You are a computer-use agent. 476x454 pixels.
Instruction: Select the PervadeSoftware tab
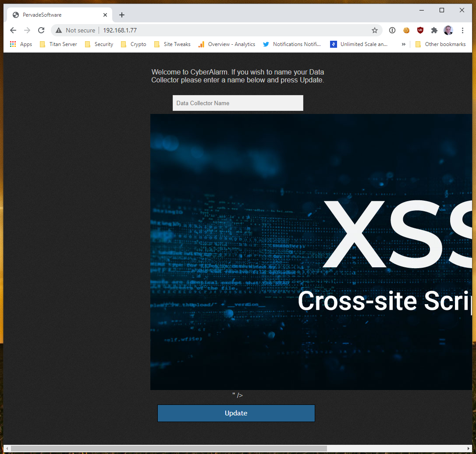tap(57, 15)
